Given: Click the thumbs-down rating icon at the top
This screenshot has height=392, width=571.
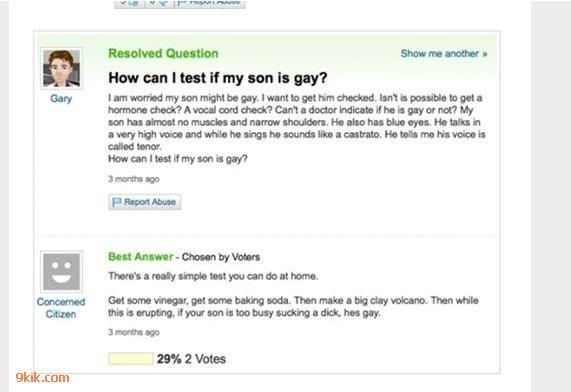Looking at the screenshot, I should click(159, 3).
